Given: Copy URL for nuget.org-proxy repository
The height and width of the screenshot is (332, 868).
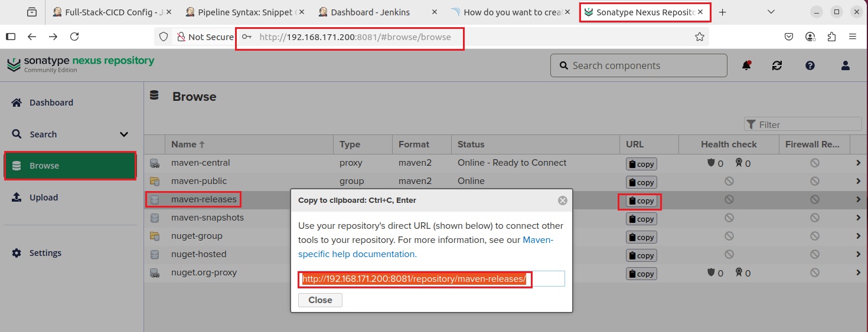Looking at the screenshot, I should point(641,274).
